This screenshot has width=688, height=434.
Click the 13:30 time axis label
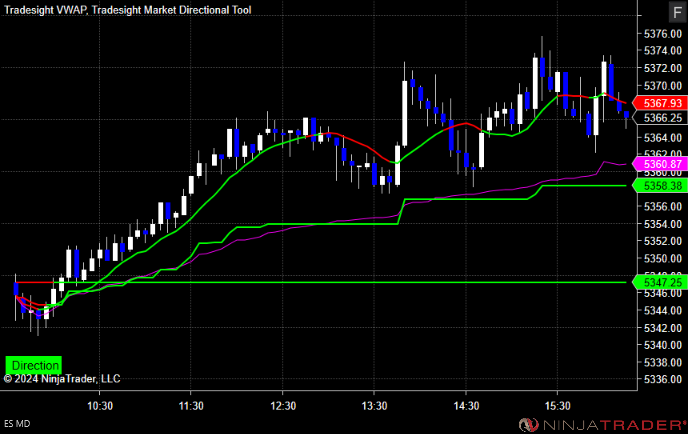(x=374, y=405)
